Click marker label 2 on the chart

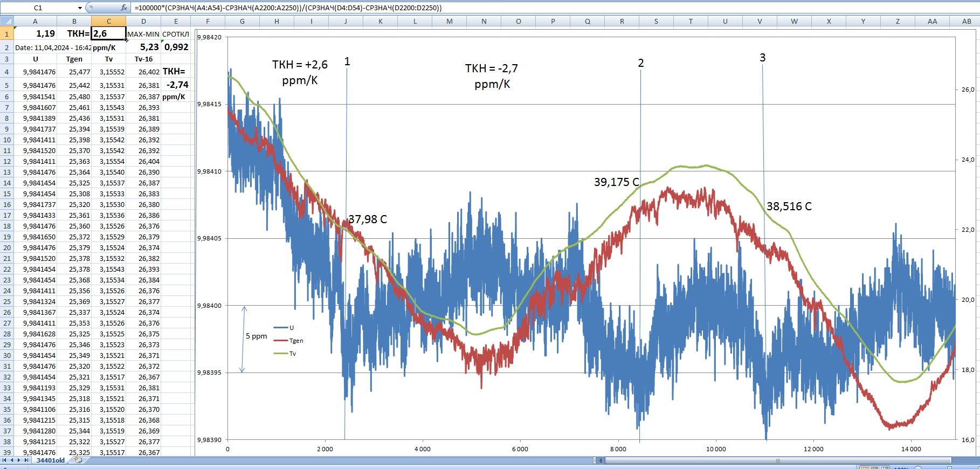[x=641, y=63]
